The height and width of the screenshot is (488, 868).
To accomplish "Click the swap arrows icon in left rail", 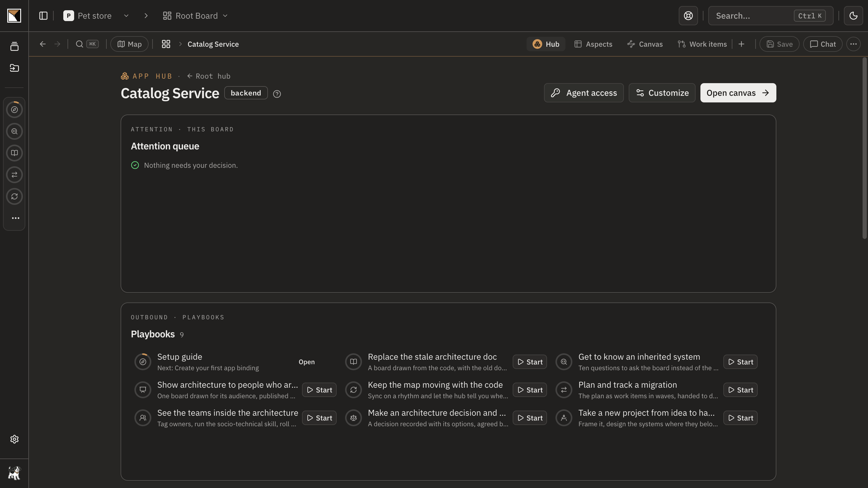I will (x=14, y=175).
